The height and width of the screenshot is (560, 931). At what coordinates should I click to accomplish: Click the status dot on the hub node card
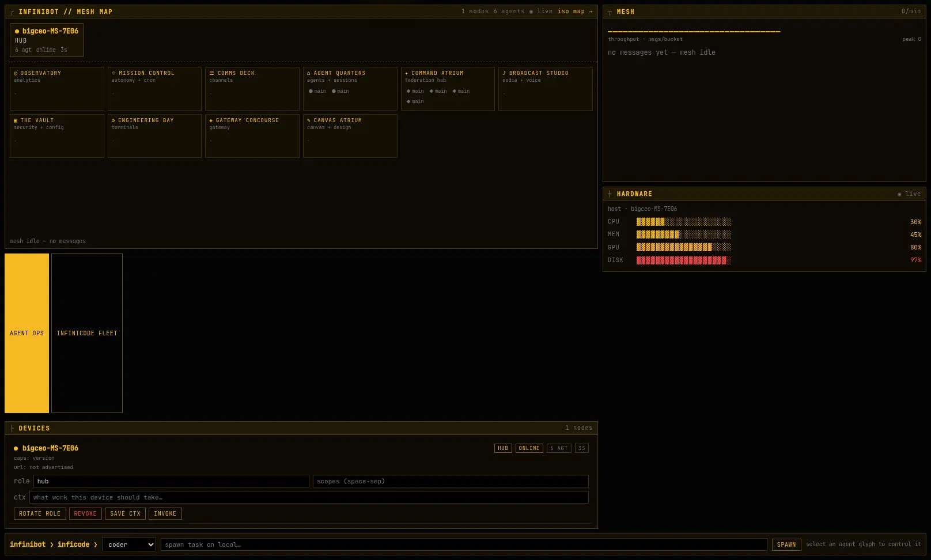click(x=17, y=32)
